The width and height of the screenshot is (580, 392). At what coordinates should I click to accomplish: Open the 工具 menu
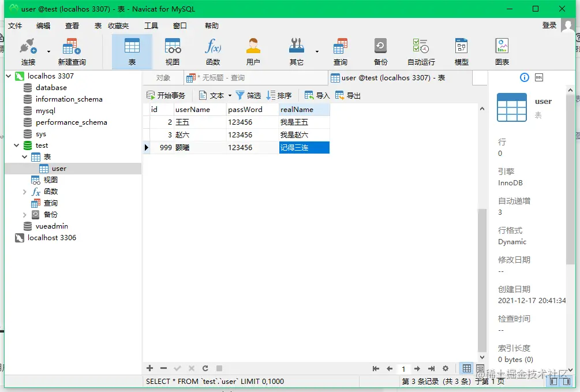click(151, 25)
